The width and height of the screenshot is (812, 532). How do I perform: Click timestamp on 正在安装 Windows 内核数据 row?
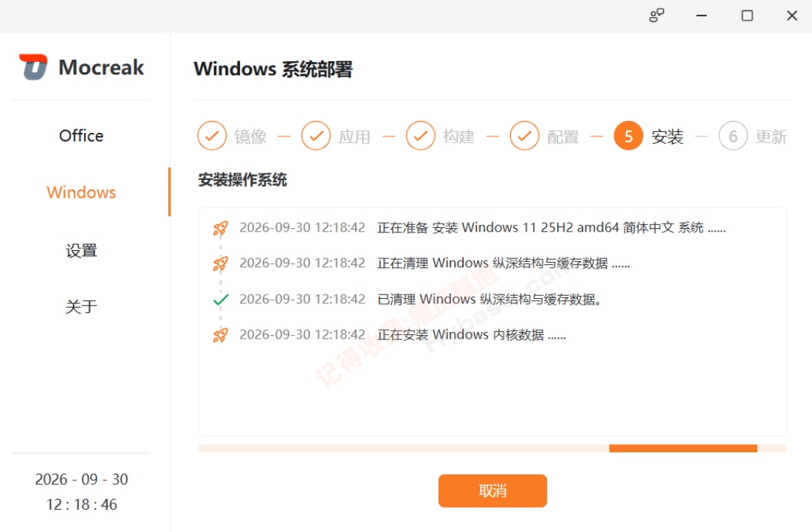point(303,335)
